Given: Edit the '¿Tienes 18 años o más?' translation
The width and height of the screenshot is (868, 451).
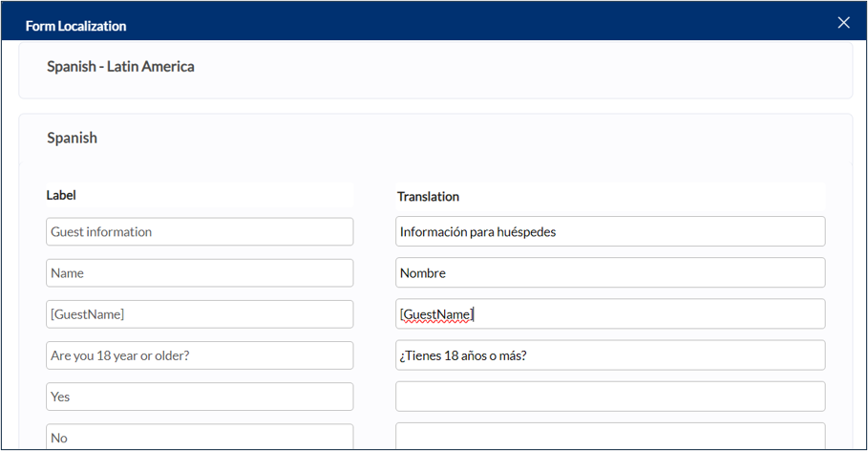Looking at the screenshot, I should [610, 355].
